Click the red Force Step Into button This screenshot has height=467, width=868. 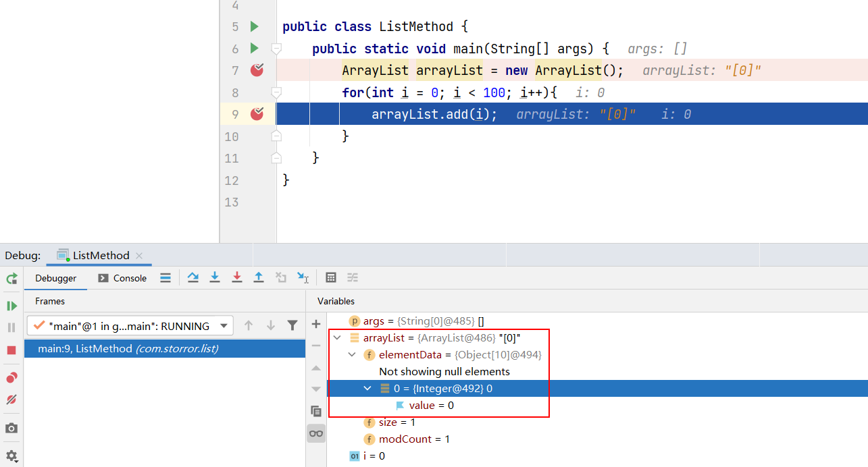coord(236,277)
